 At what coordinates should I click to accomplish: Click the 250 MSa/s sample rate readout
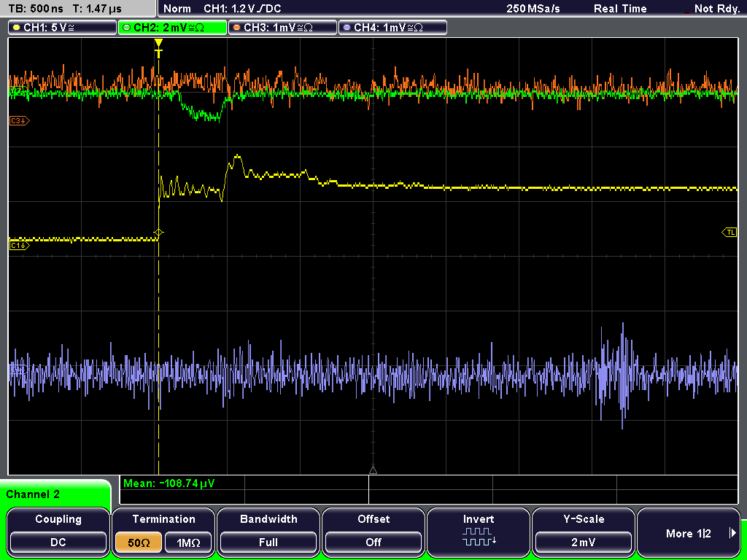[x=533, y=9]
